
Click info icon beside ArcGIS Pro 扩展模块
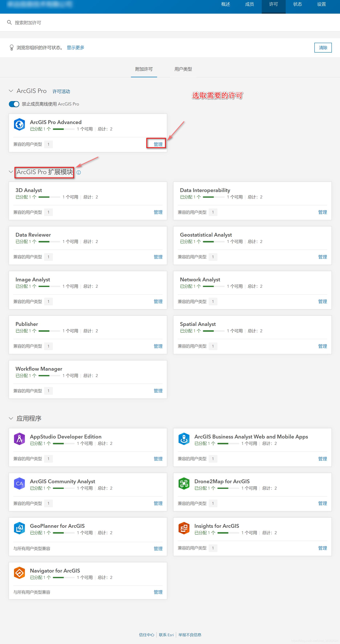tap(79, 172)
